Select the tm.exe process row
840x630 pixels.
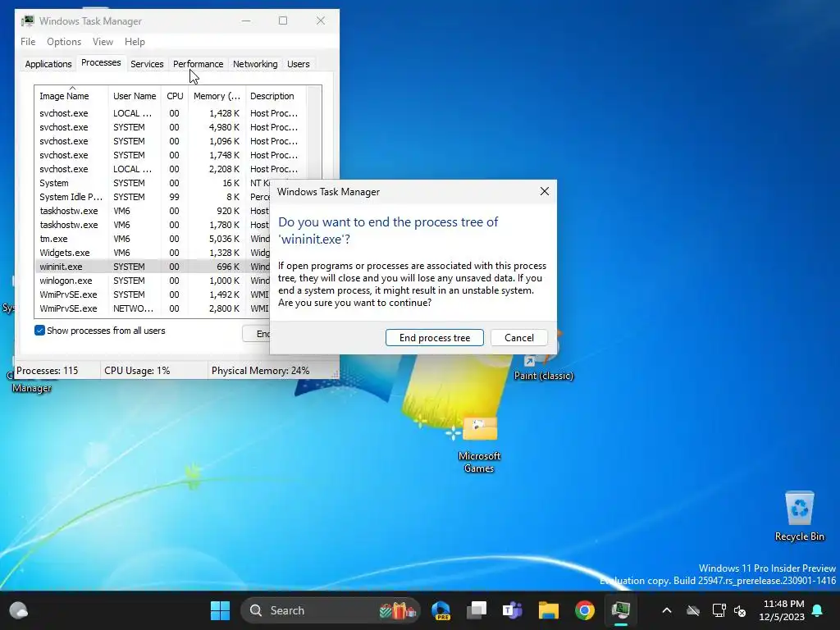pos(152,239)
